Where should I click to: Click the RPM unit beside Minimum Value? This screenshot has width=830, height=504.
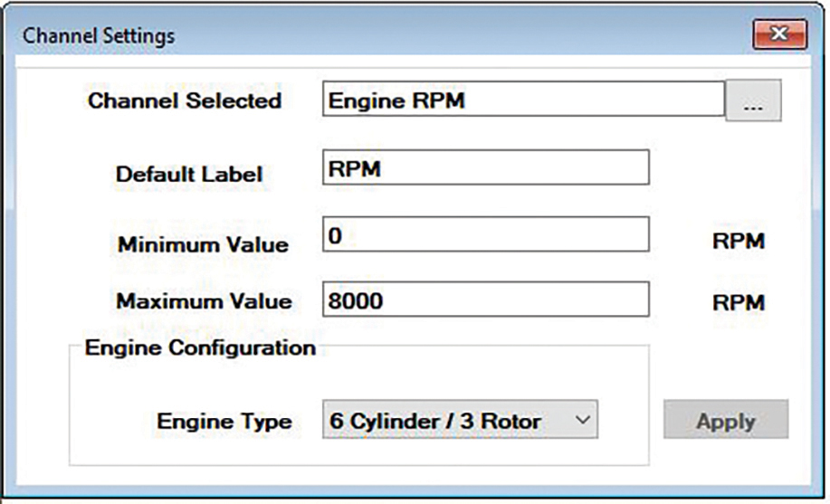738,242
